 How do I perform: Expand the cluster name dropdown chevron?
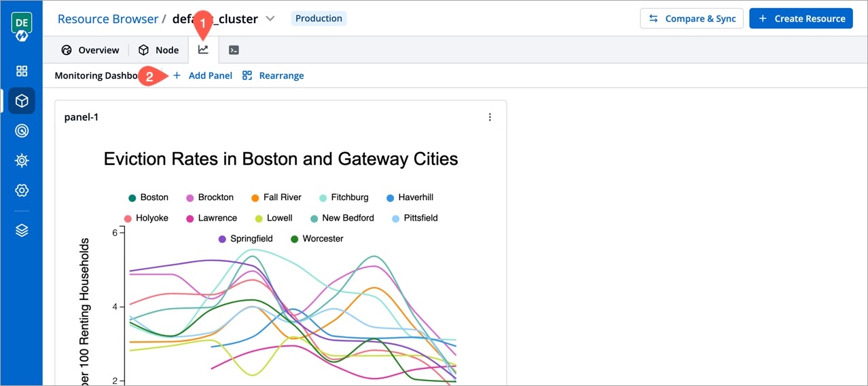coord(270,19)
